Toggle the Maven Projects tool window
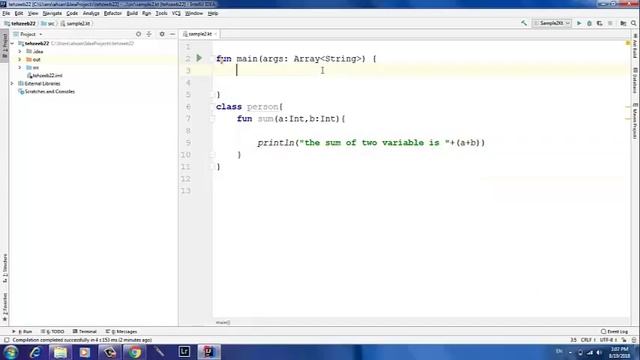Image resolution: width=640 pixels, height=360 pixels. point(635,121)
